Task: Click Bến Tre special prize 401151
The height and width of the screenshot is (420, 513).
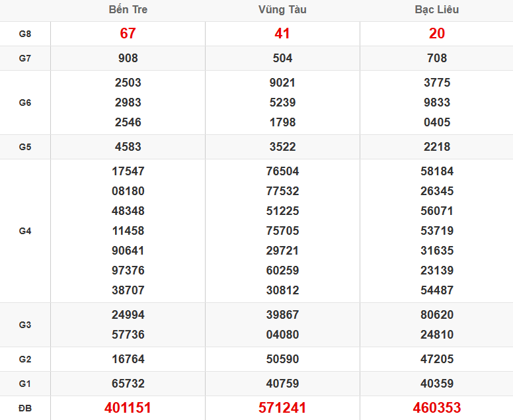Action: tap(128, 408)
